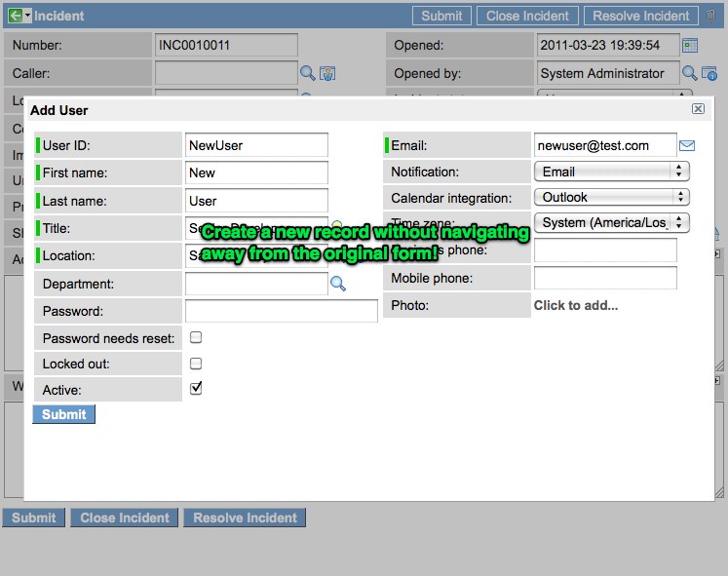This screenshot has width=728, height=576.
Task: Click the Caller lookup magnifier icon
Action: (x=307, y=73)
